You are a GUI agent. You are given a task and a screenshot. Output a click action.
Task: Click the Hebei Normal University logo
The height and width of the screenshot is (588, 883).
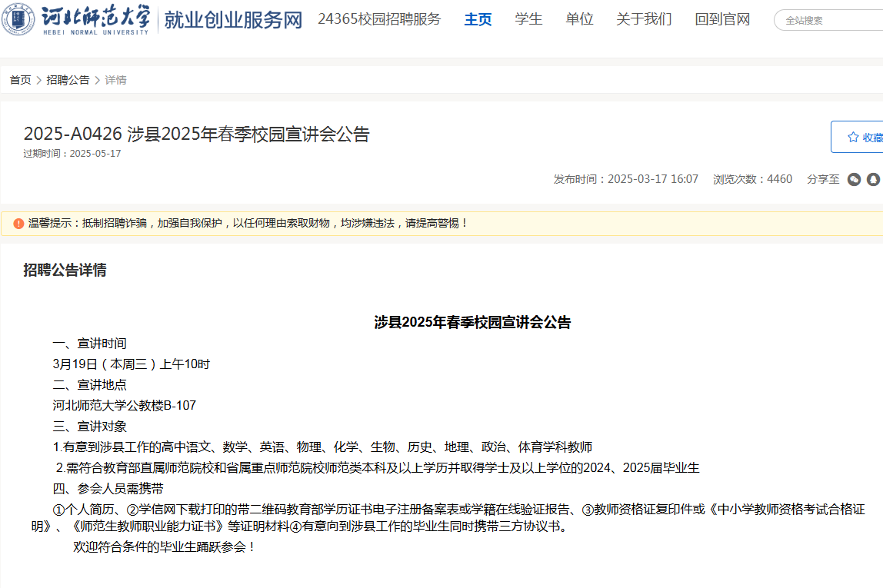click(76, 19)
